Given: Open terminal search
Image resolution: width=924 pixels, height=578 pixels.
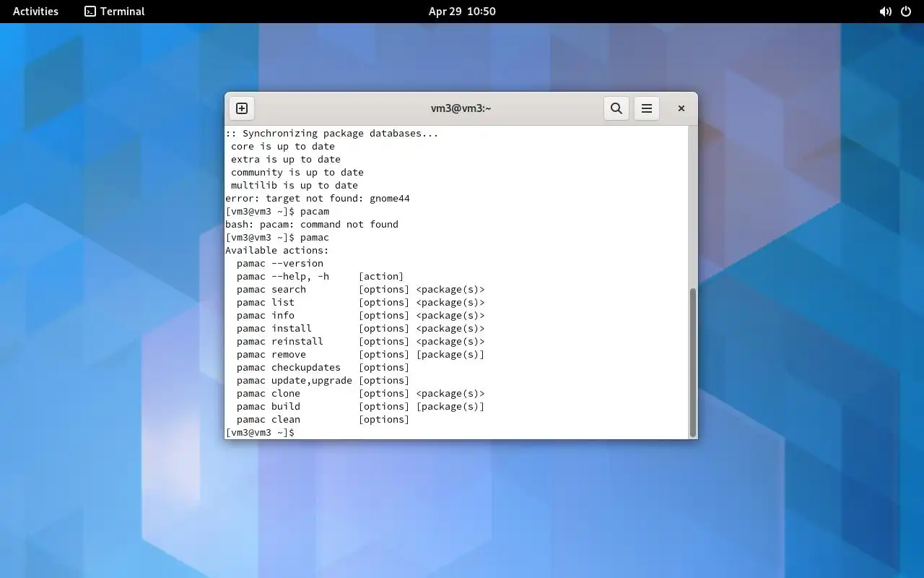Looking at the screenshot, I should (616, 108).
